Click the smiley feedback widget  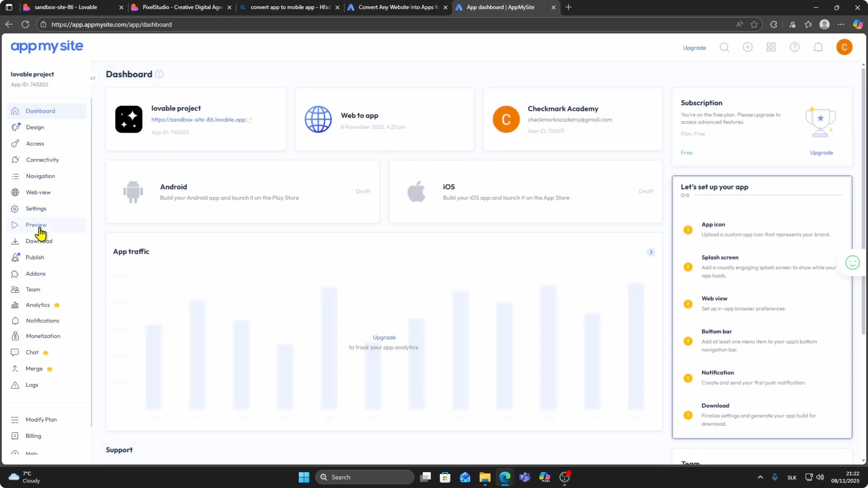(x=852, y=263)
